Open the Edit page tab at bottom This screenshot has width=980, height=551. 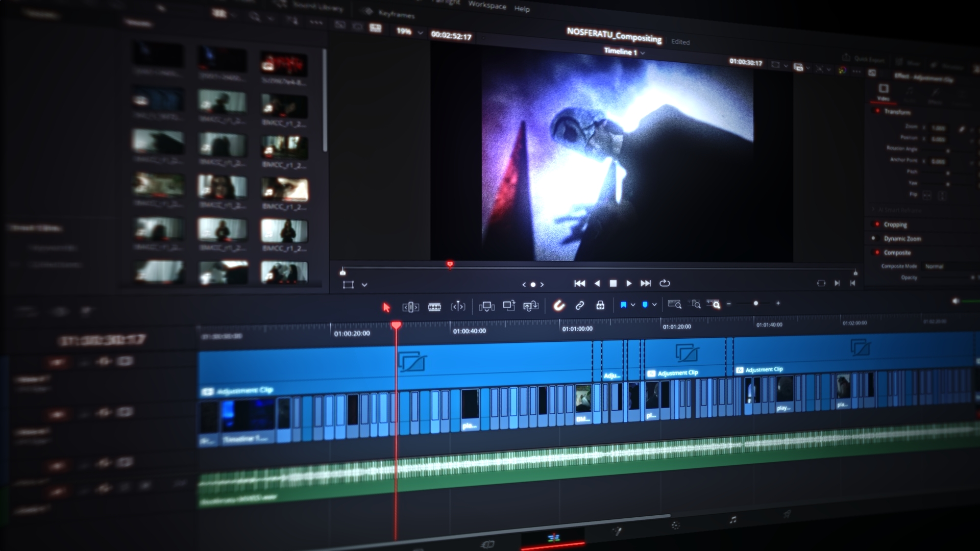point(553,538)
